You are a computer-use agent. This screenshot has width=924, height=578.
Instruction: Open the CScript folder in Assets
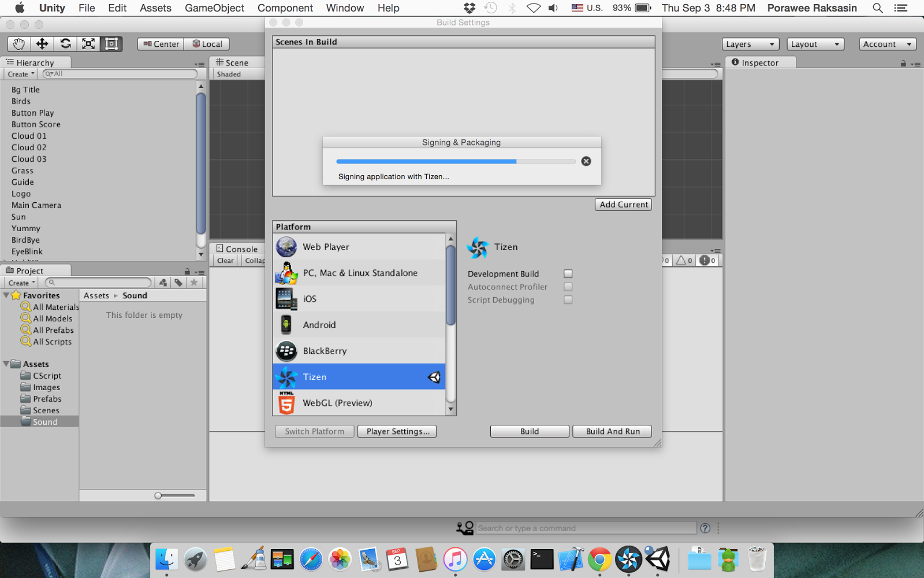click(x=47, y=376)
